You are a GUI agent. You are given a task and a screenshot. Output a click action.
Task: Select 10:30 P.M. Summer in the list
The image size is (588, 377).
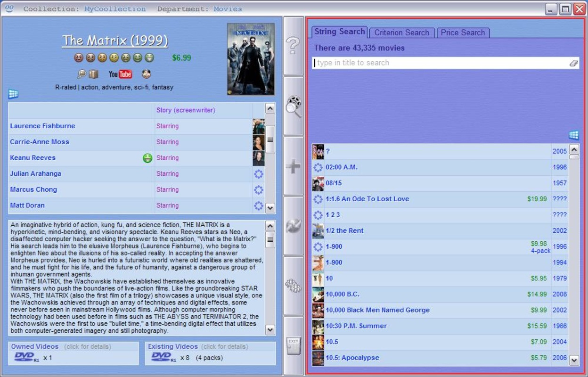(356, 326)
